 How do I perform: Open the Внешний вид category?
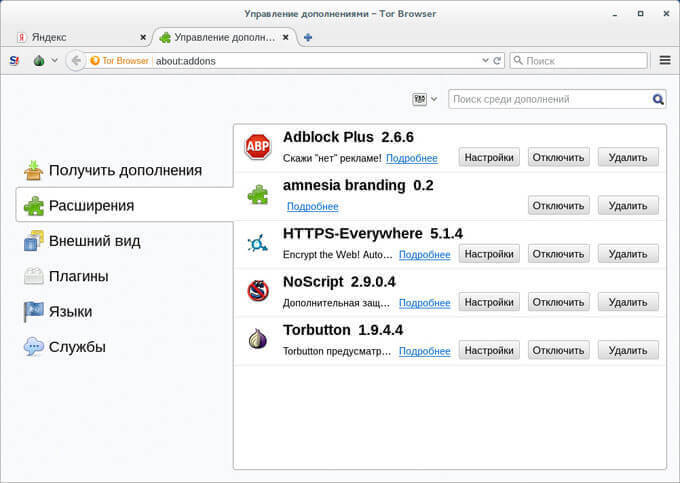(x=124, y=241)
